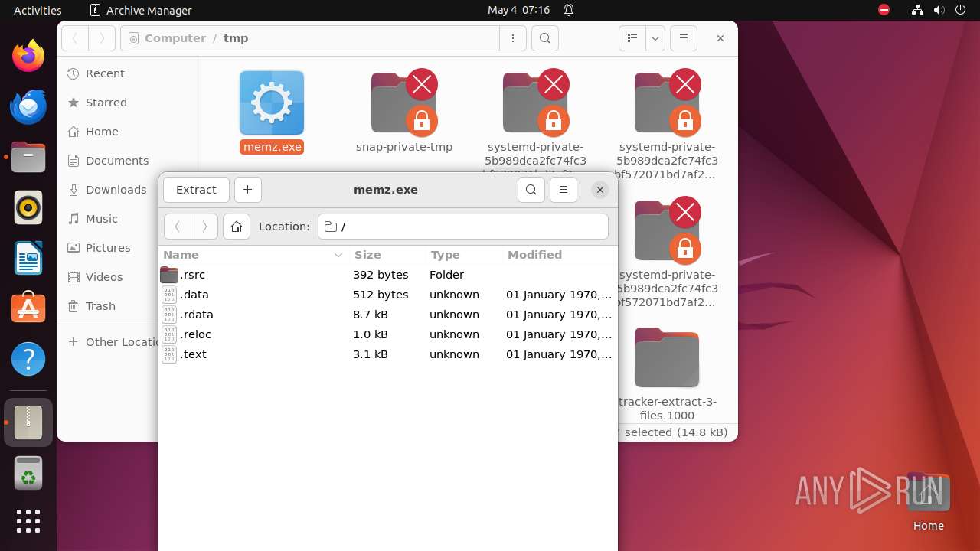Launch Rhythmbox from the dock
This screenshot has width=980, height=551.
[28, 207]
